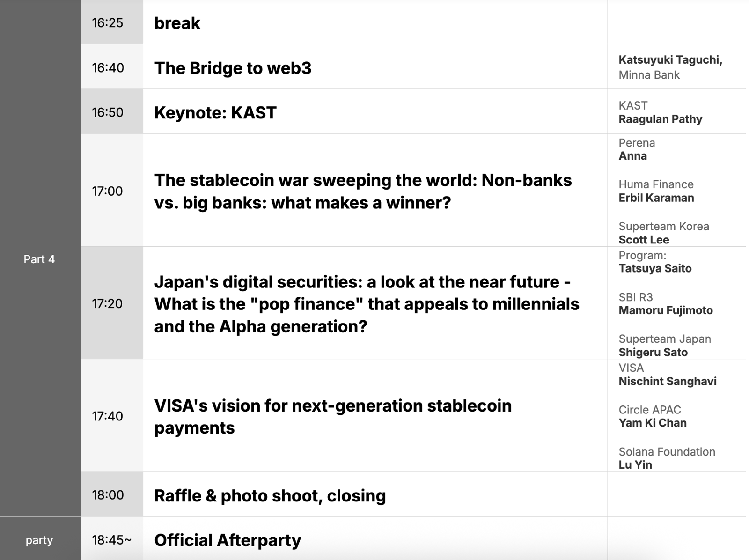Select speaker Mamoru Fujimoto of SBI R3

tap(665, 310)
